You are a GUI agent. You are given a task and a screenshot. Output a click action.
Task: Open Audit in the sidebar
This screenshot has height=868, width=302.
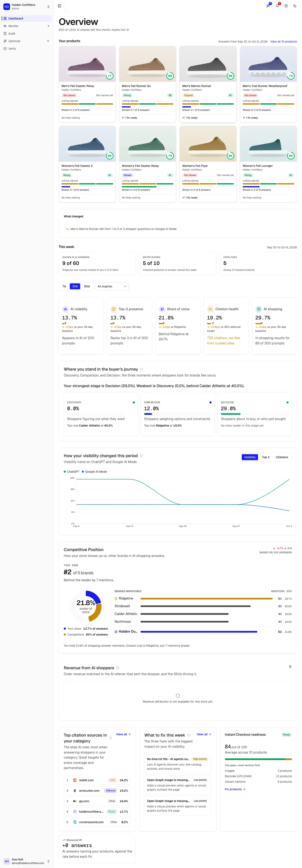click(27, 34)
